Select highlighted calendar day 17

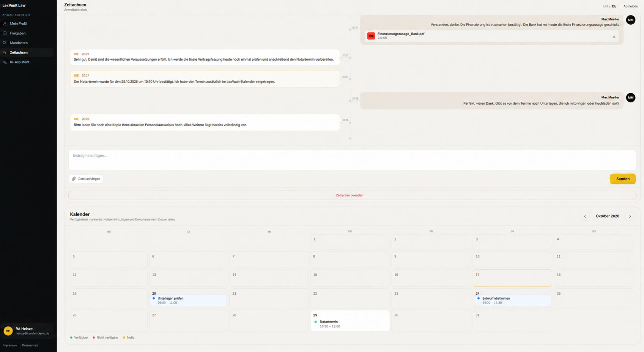[512, 278]
